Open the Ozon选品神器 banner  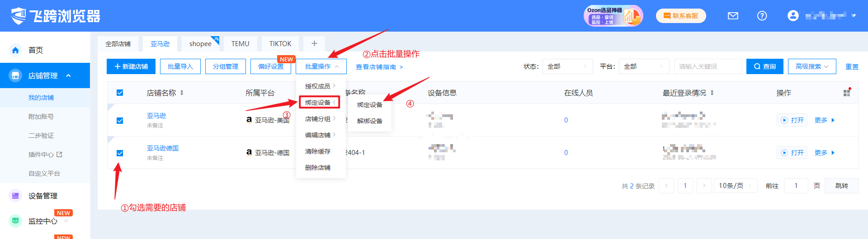coord(613,16)
